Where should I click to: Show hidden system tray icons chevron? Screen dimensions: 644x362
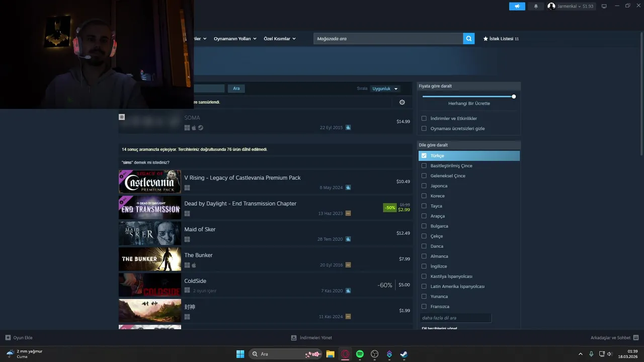click(x=581, y=354)
